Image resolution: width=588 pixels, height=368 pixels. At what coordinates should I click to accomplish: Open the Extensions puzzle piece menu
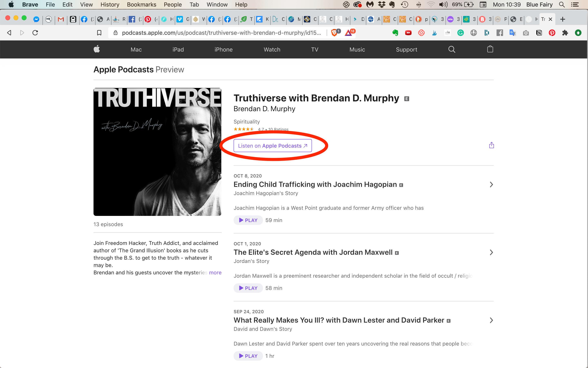pyautogui.click(x=565, y=33)
